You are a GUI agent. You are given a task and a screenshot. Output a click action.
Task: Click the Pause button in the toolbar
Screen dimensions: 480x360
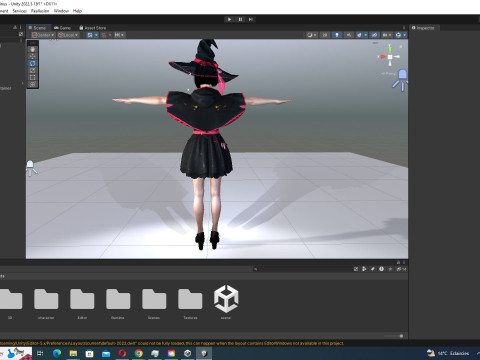[x=240, y=19]
